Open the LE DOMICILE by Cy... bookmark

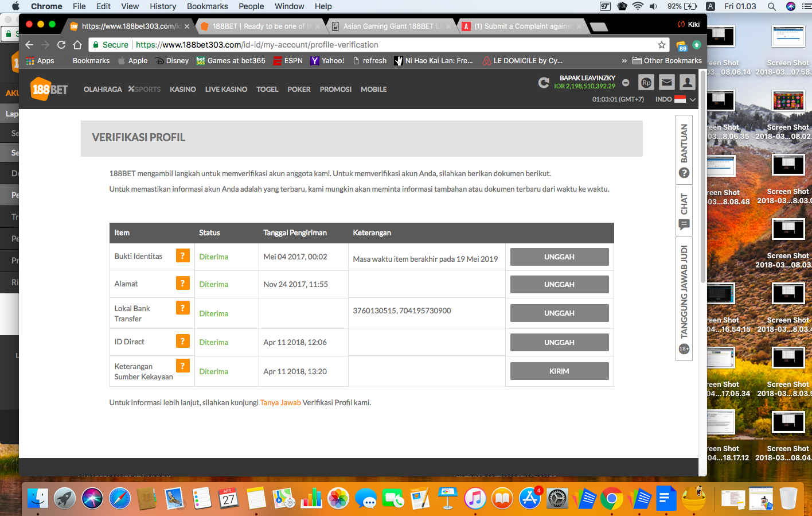[522, 61]
